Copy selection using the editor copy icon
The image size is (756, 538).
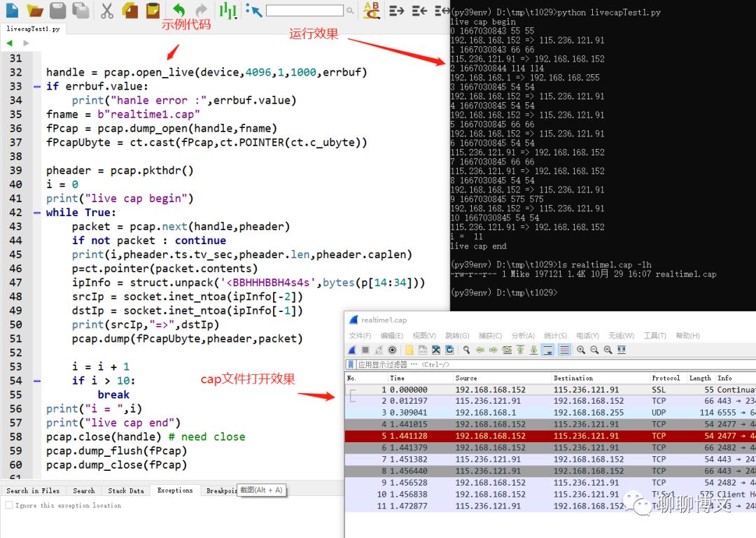tap(130, 10)
